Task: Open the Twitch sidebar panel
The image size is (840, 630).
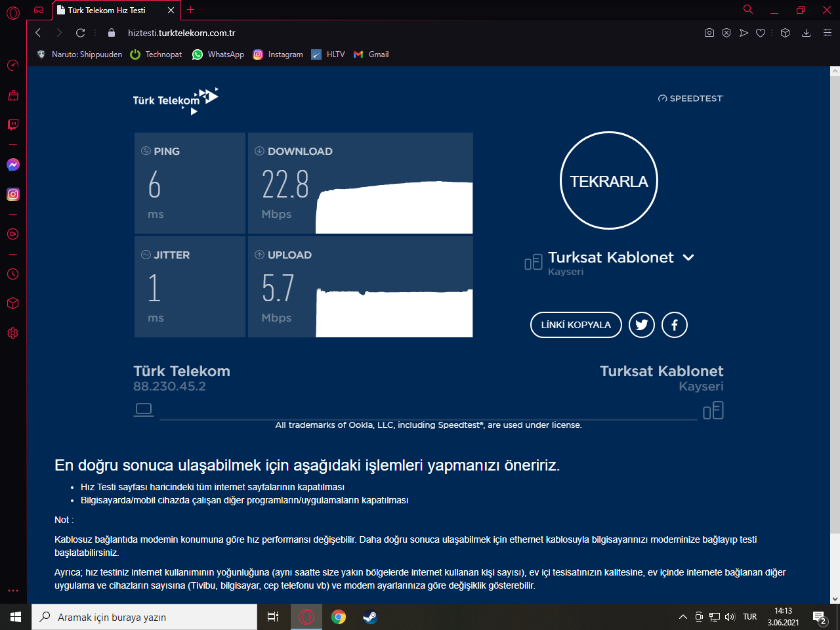Action: [x=12, y=125]
